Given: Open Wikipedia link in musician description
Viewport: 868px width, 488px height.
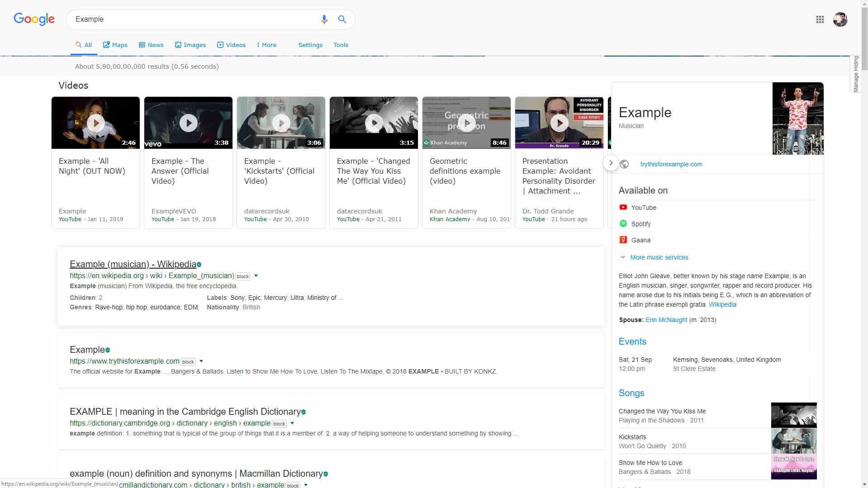Looking at the screenshot, I should click(x=722, y=304).
